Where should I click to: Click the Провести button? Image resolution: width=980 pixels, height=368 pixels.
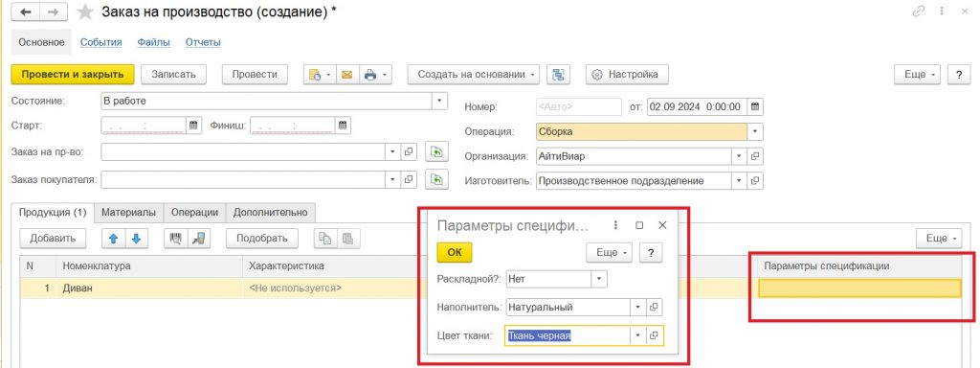(x=255, y=75)
